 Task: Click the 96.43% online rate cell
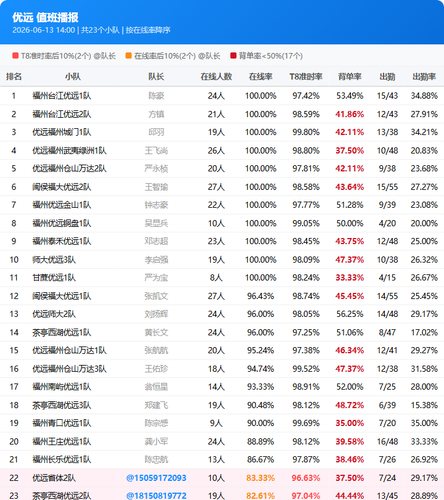261,296
